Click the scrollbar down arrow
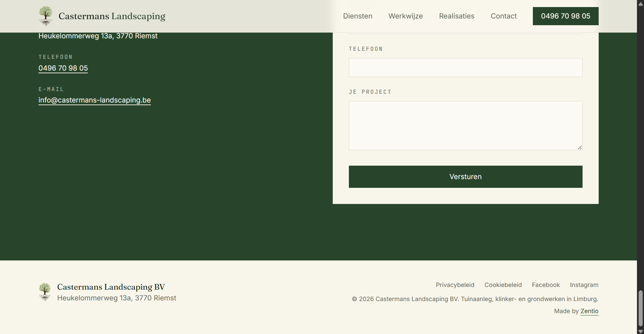Image resolution: width=644 pixels, height=334 pixels. click(x=640, y=331)
